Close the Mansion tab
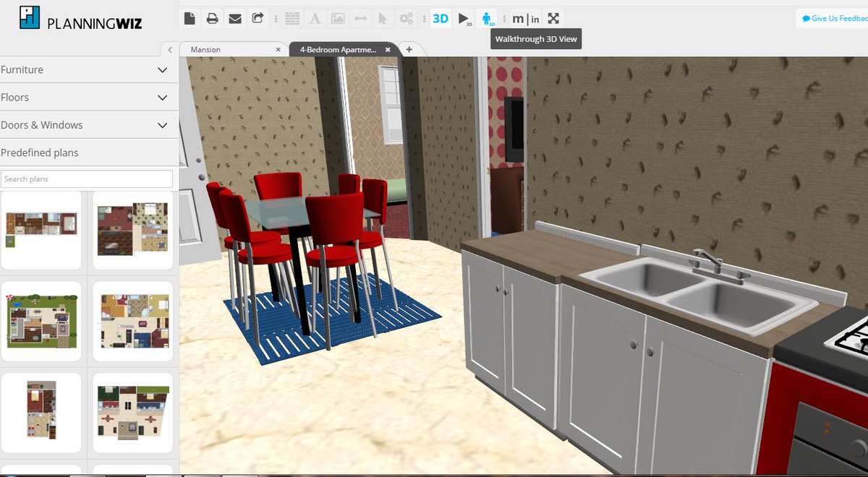Image resolution: width=868 pixels, height=477 pixels. (x=278, y=50)
